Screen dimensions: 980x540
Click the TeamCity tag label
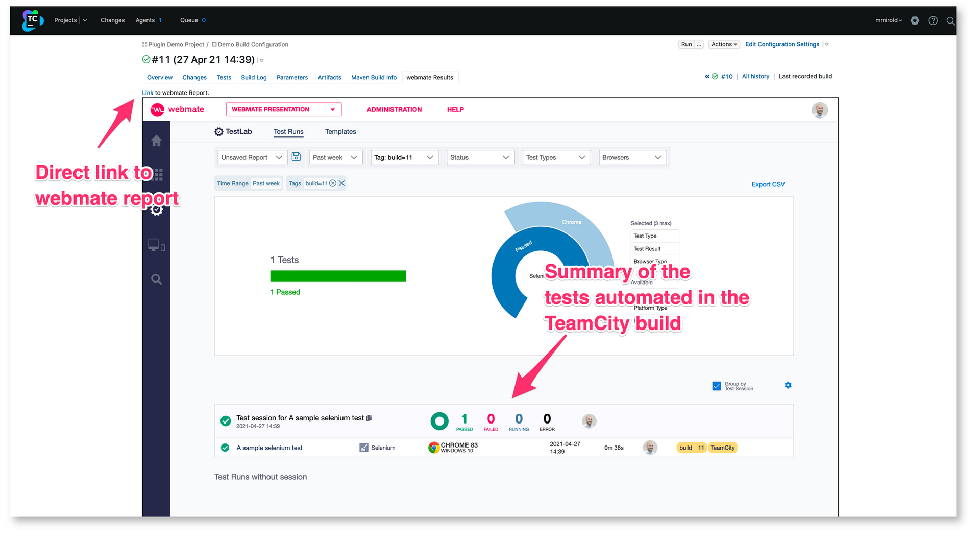point(723,448)
